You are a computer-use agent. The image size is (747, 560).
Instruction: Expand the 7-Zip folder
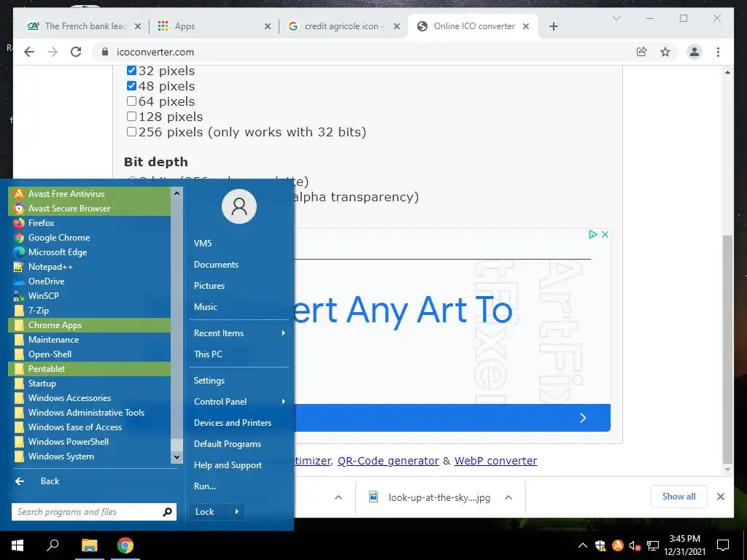89,311
